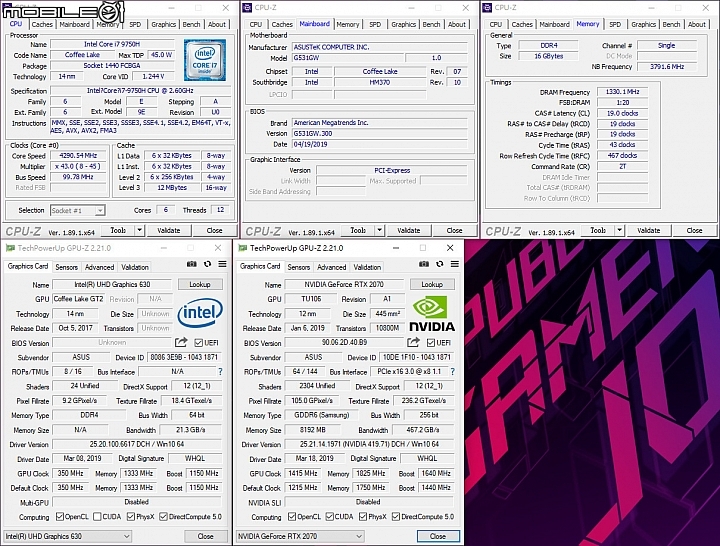Click the GPU-Z title icon in Intel window

tap(11, 248)
